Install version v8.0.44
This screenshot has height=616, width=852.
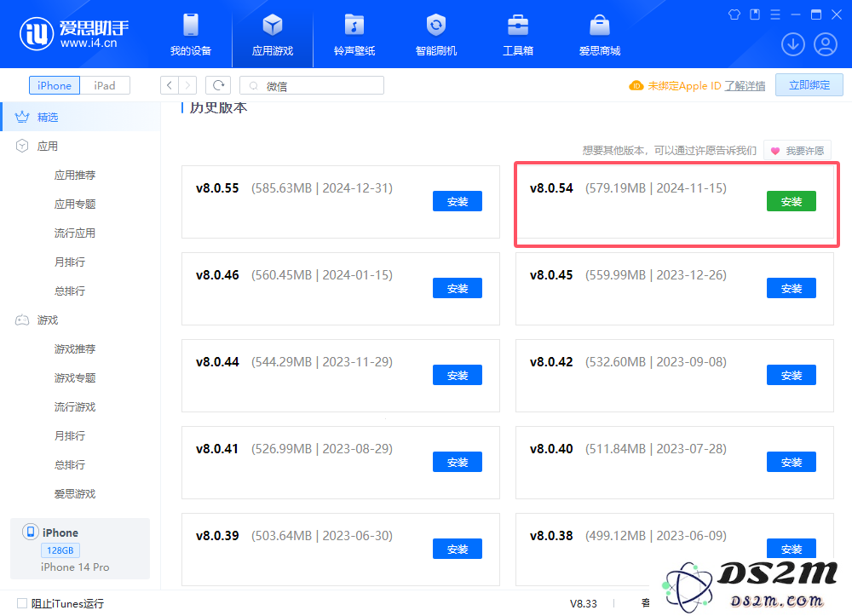458,376
